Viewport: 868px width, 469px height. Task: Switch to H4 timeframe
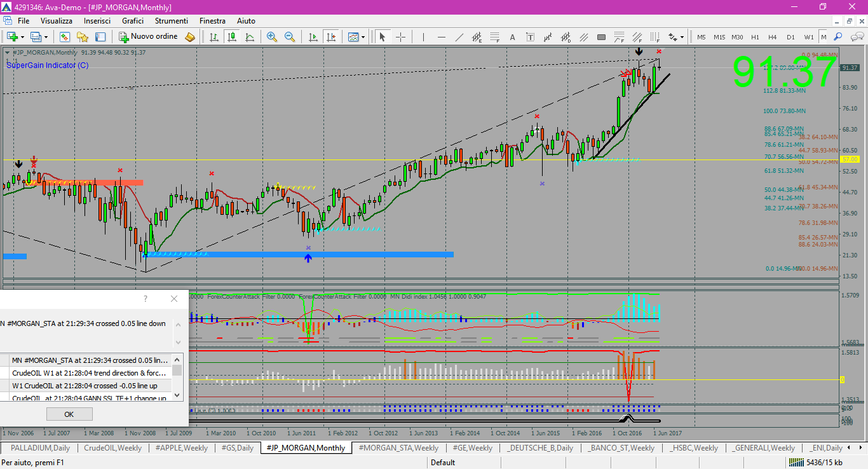click(773, 37)
